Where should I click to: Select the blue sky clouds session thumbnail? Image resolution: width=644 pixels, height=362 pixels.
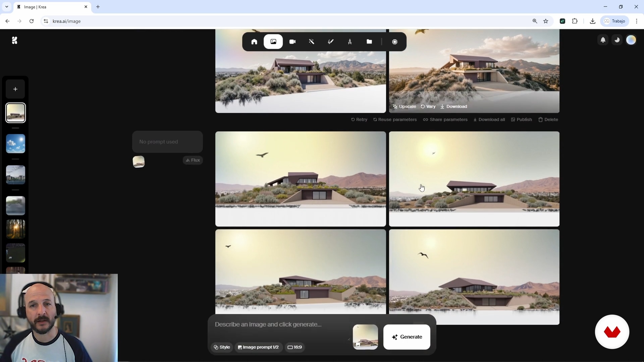tap(15, 144)
